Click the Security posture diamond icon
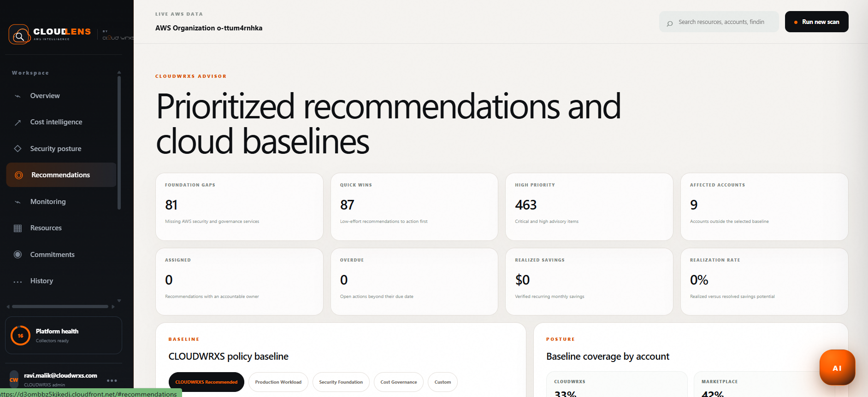Screen dimensions: 868x397 click(x=18, y=148)
